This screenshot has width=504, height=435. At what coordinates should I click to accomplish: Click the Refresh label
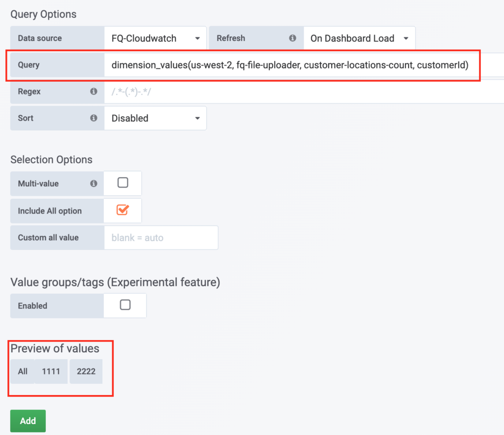pyautogui.click(x=231, y=38)
